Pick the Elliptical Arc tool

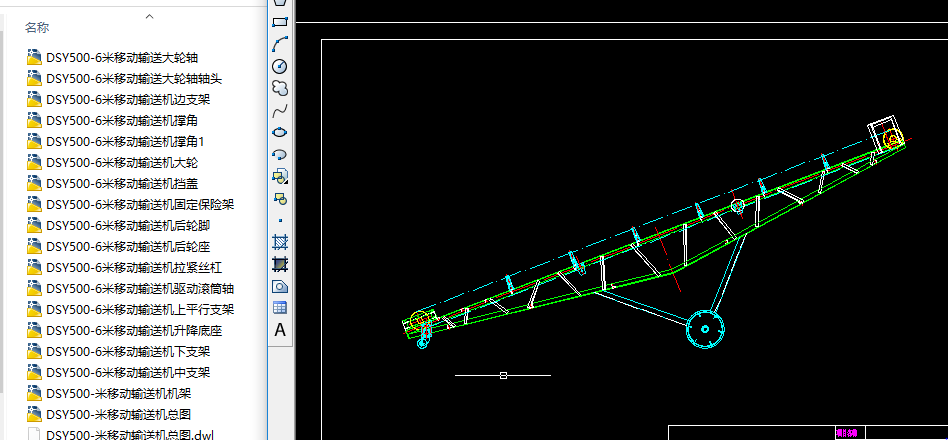click(280, 154)
